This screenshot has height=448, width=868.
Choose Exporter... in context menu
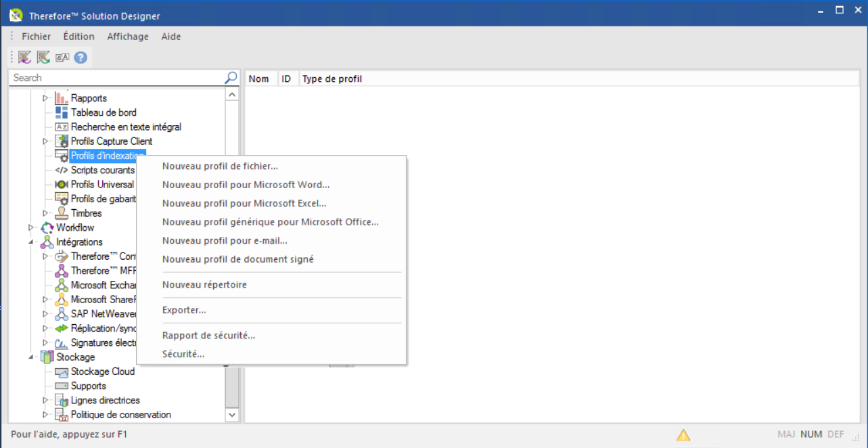coord(271,311)
